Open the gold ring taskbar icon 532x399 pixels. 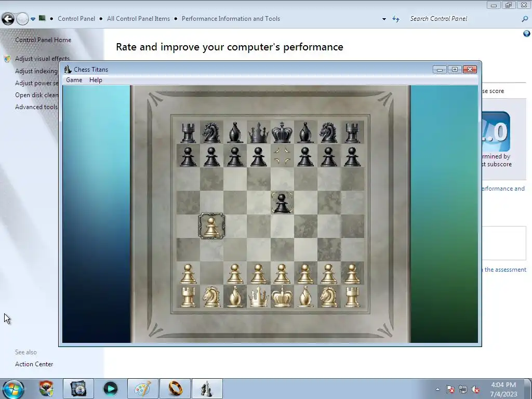[176, 389]
